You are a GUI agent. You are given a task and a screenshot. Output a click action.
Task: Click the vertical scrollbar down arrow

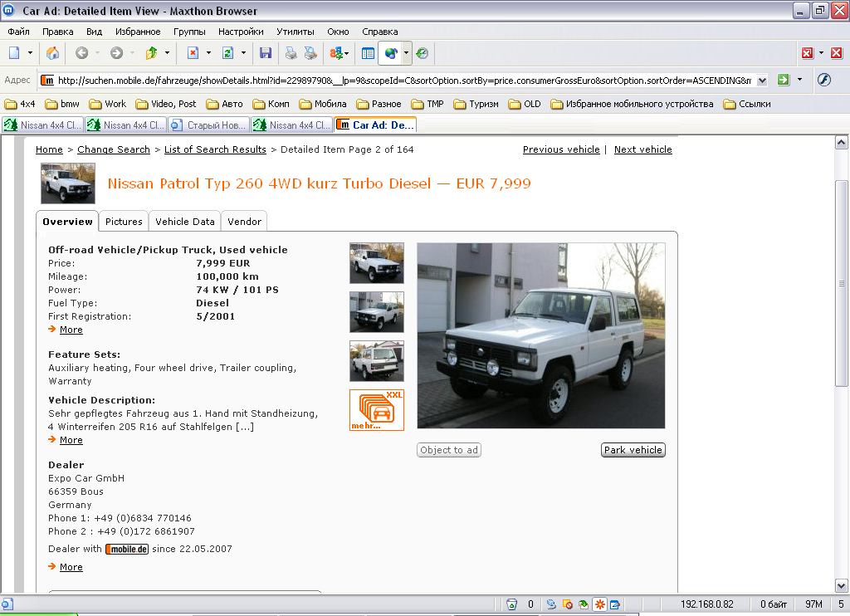(x=842, y=585)
